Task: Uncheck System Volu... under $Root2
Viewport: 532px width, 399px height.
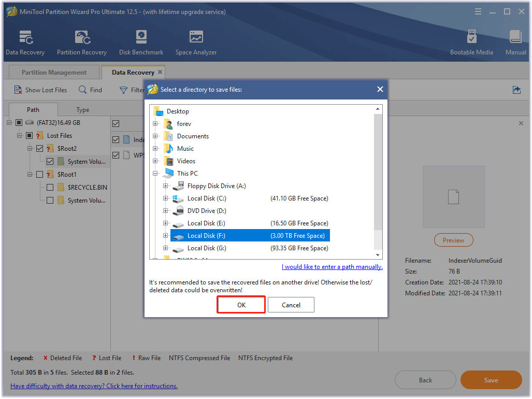Action: [50, 162]
